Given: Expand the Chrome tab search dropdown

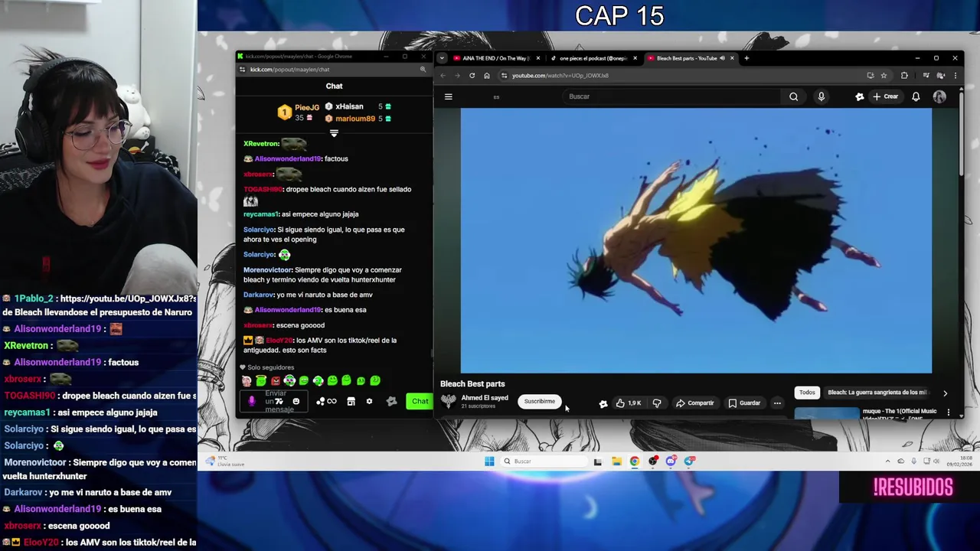Looking at the screenshot, I should click(x=442, y=58).
